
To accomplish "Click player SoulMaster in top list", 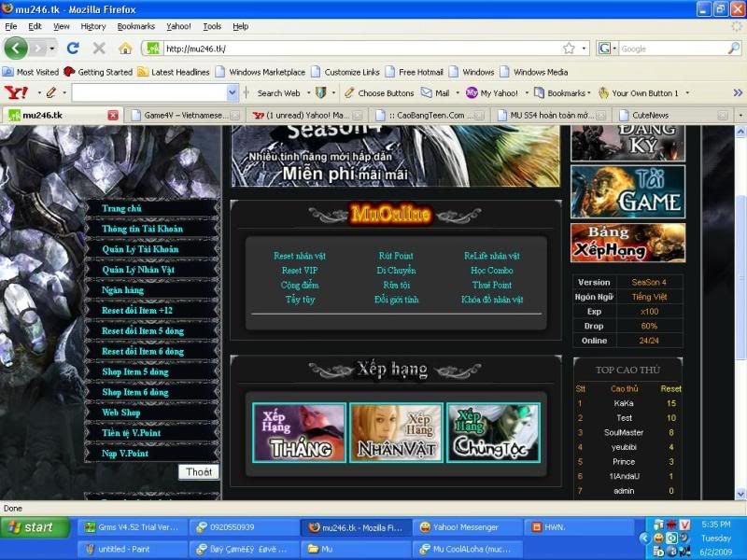I will click(x=624, y=432).
